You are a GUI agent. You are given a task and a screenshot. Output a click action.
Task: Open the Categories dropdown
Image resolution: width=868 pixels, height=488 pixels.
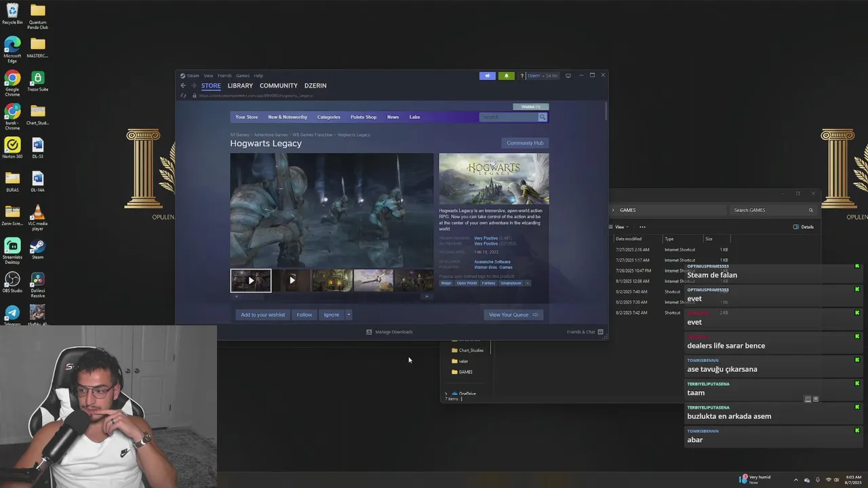(329, 117)
